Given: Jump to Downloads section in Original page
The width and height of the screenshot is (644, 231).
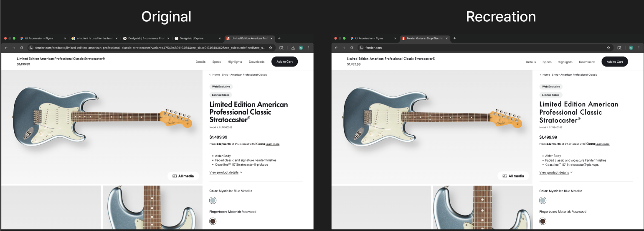Looking at the screenshot, I should pyautogui.click(x=256, y=62).
